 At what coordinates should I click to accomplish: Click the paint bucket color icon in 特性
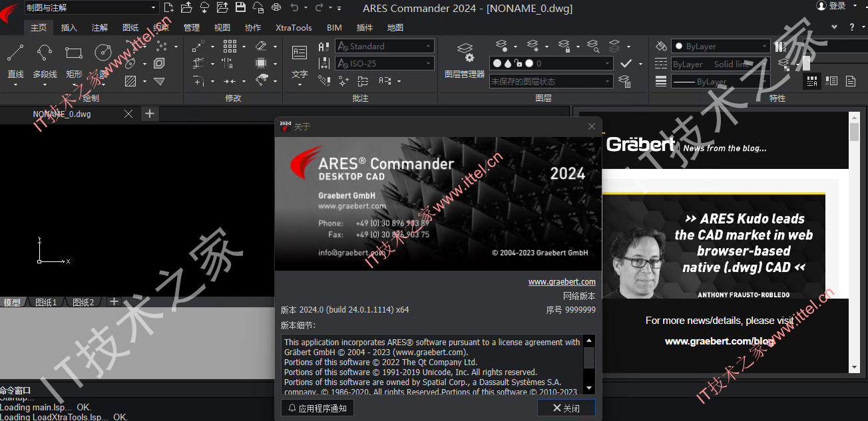pyautogui.click(x=661, y=47)
